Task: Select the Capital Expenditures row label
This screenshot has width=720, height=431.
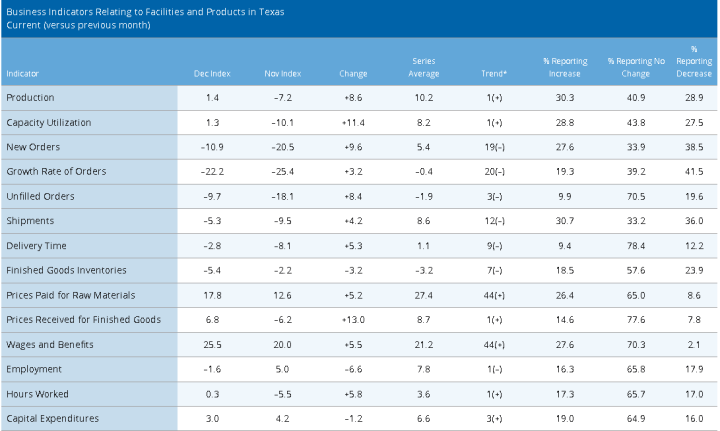Action: (x=52, y=419)
